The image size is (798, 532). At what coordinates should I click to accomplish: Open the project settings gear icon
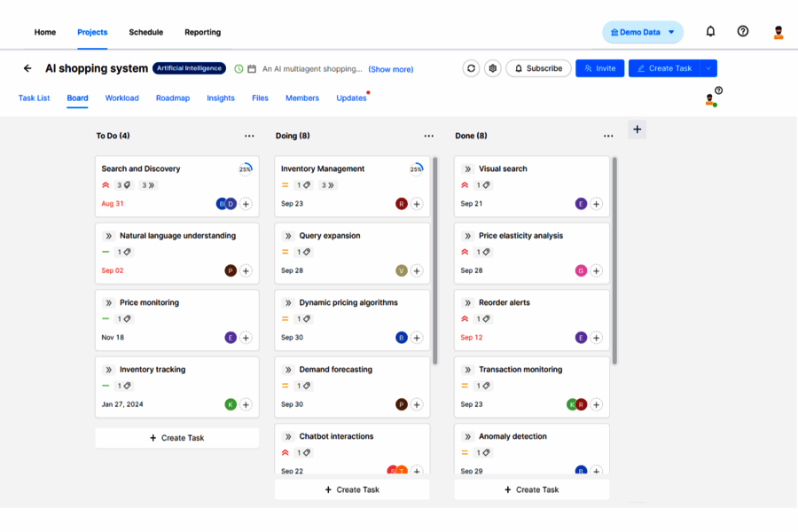tap(493, 68)
